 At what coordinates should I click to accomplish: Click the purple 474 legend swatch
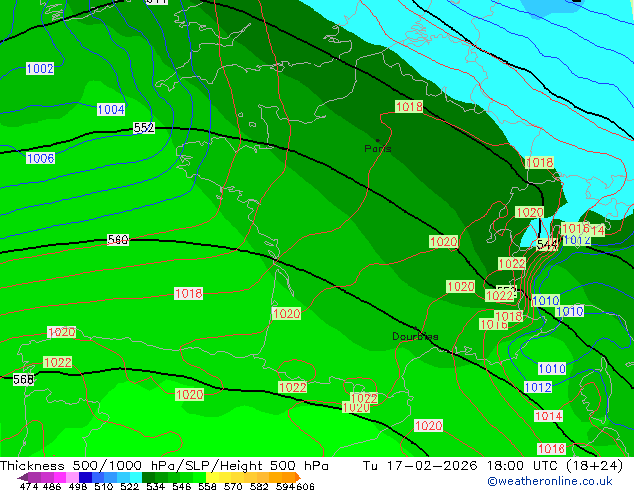point(34,477)
